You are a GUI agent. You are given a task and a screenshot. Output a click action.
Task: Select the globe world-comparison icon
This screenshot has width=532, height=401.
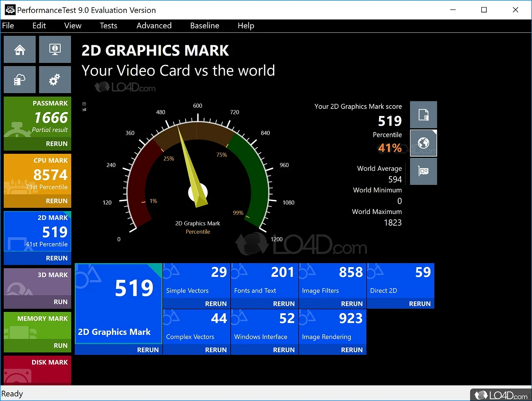(423, 143)
